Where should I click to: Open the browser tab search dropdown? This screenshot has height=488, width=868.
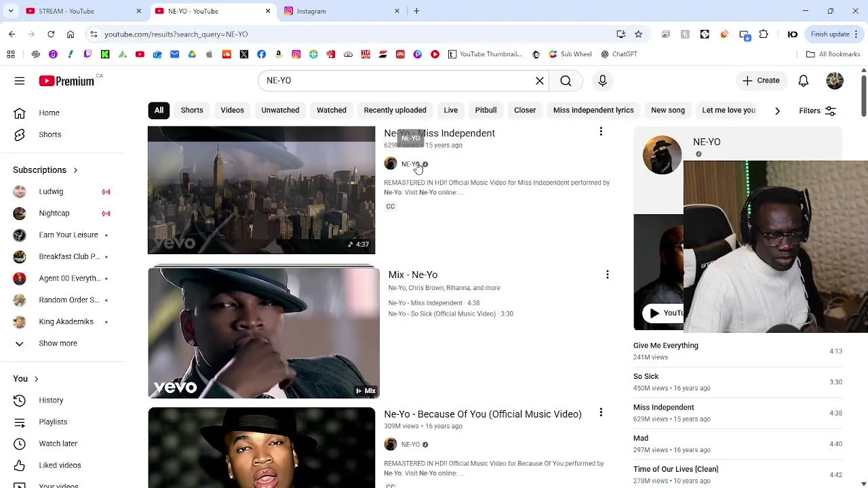point(11,11)
